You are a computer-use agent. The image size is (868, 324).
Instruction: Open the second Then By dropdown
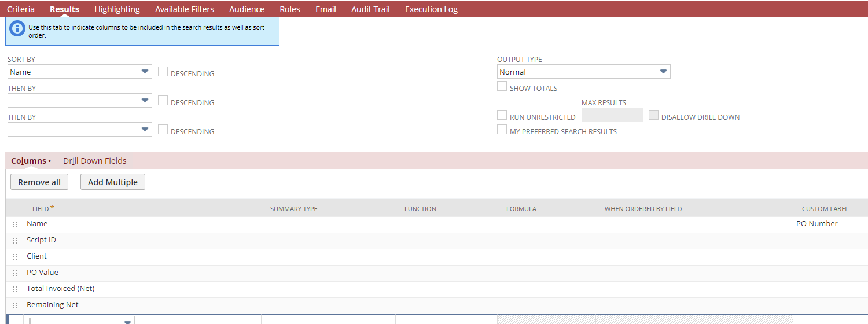80,130
